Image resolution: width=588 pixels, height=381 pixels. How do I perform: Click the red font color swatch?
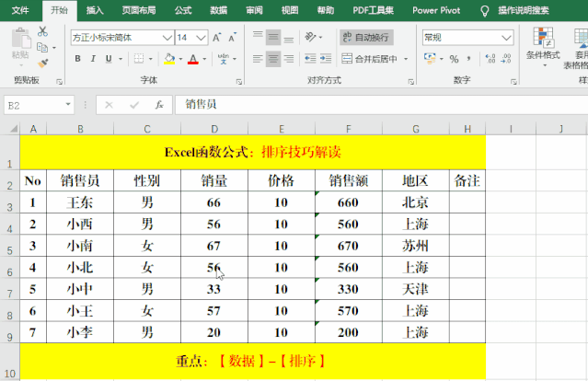pyautogui.click(x=192, y=59)
